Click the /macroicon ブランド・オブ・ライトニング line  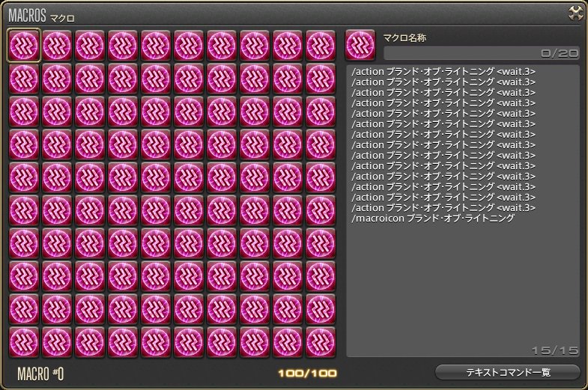(433, 219)
